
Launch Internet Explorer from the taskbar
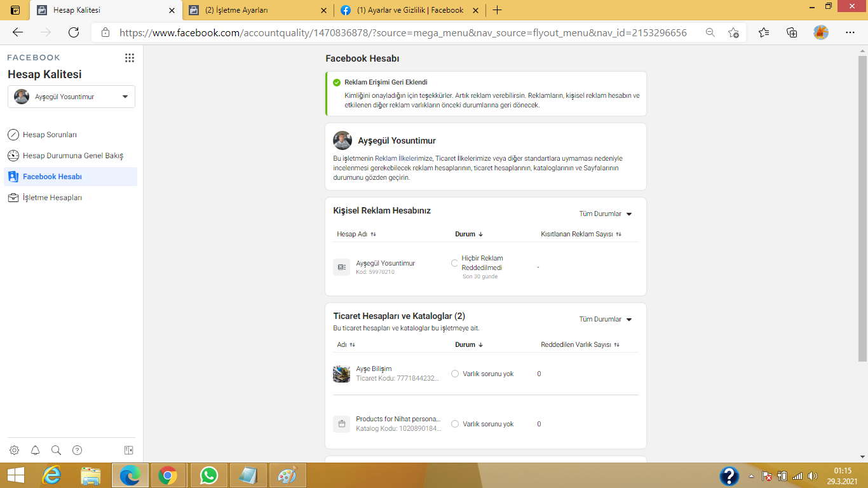(52, 475)
